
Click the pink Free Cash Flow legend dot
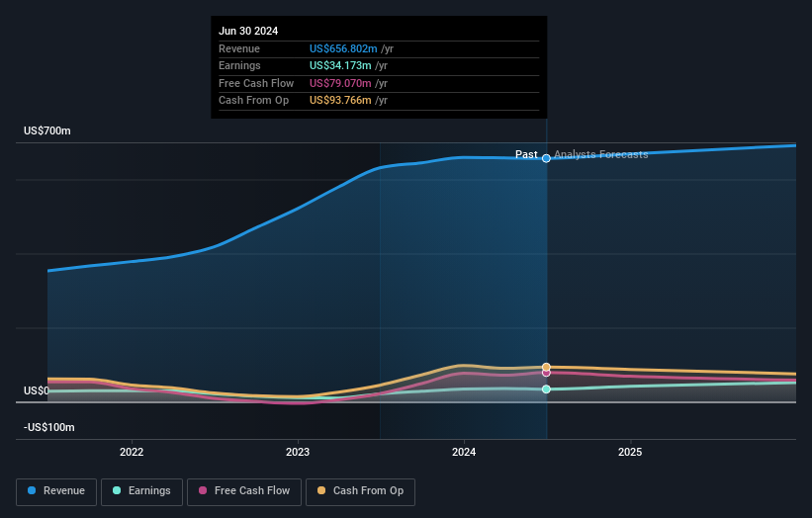click(203, 490)
